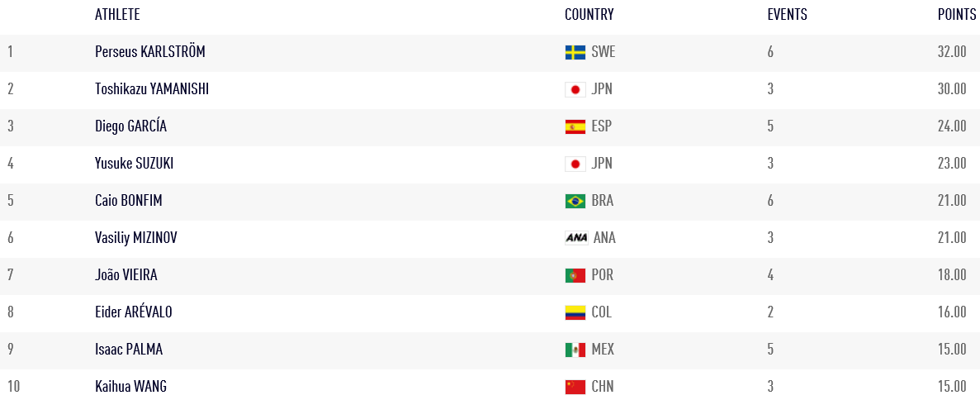Screen dimensions: 980x400
Task: Open Diego GARCÍA athlete profile
Action: tap(130, 126)
